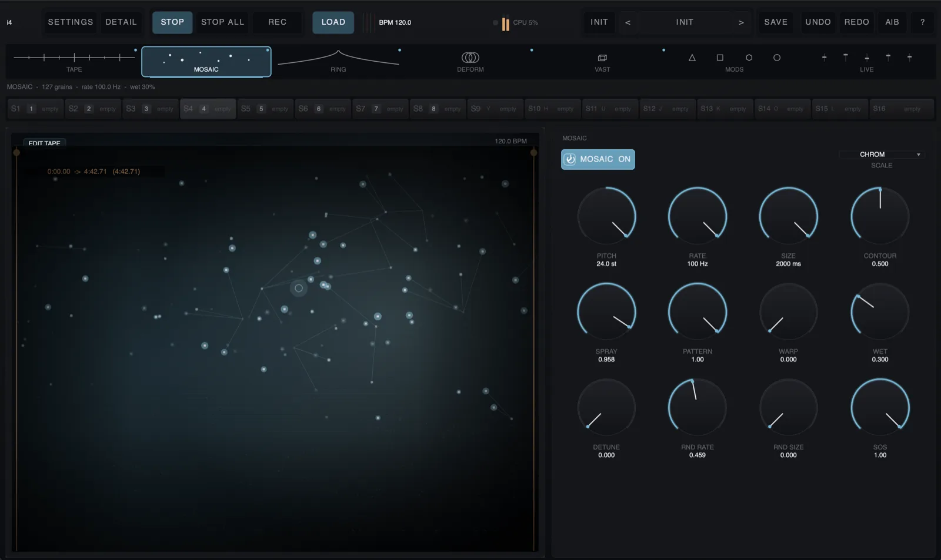Screen dimensions: 941x560
Task: Click the UNDO button
Action: click(818, 22)
